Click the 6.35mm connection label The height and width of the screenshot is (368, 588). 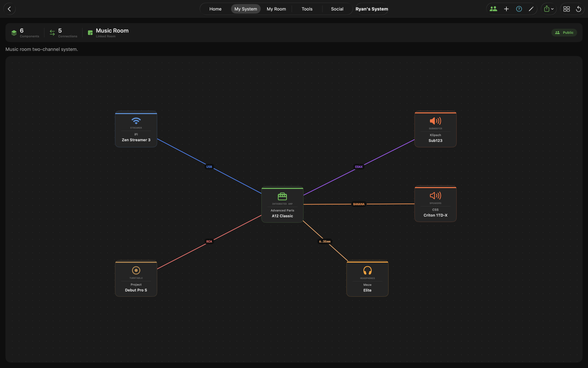(x=325, y=241)
